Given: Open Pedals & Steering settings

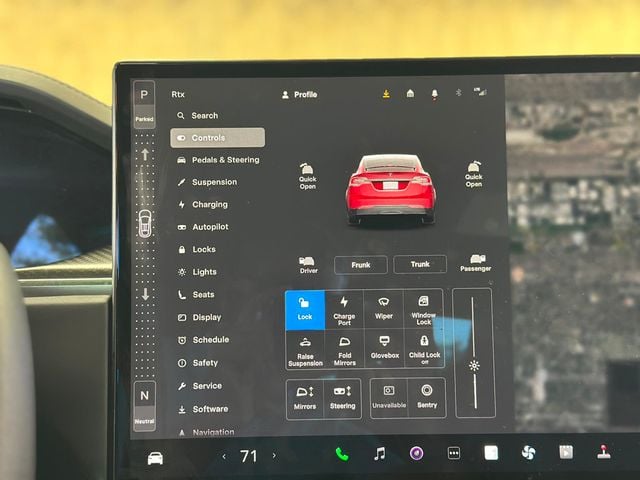Looking at the screenshot, I should (218, 160).
